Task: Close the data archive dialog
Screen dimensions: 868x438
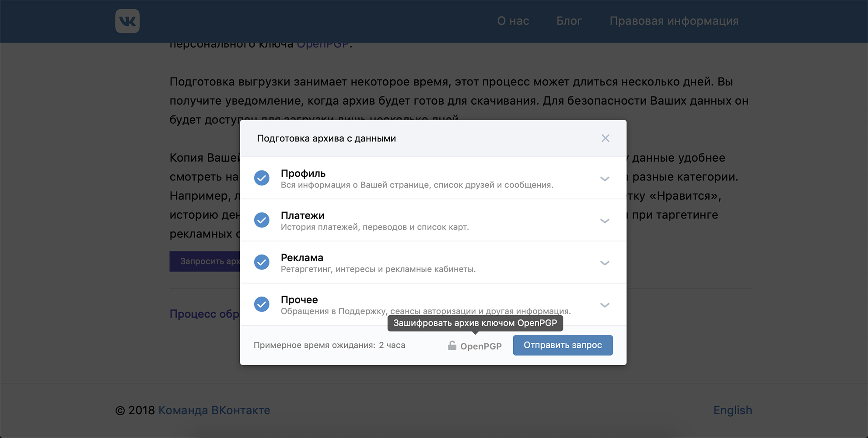Action: 605,138
